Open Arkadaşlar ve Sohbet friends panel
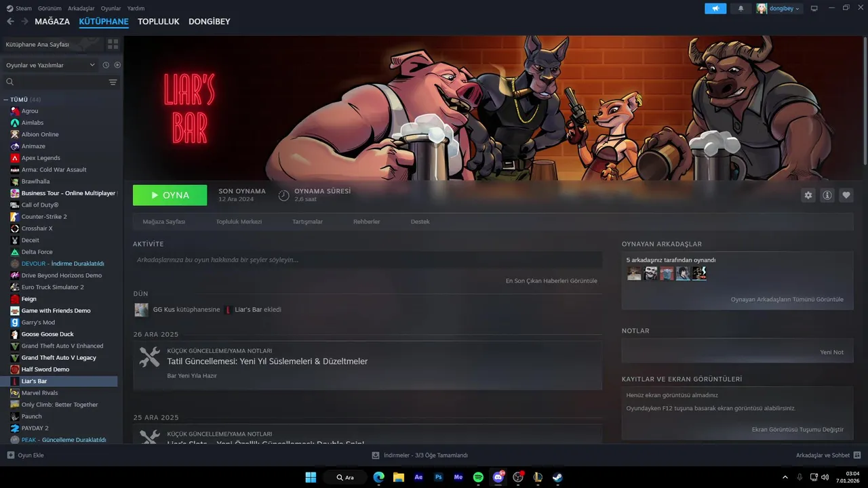868x488 pixels. click(828, 455)
